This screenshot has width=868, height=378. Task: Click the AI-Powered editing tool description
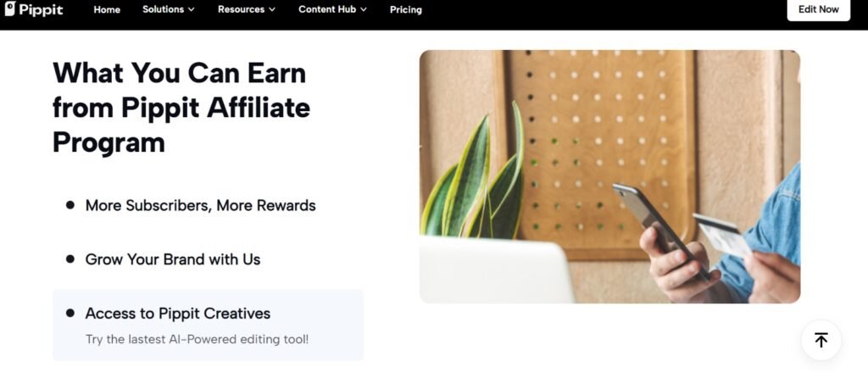click(x=197, y=340)
